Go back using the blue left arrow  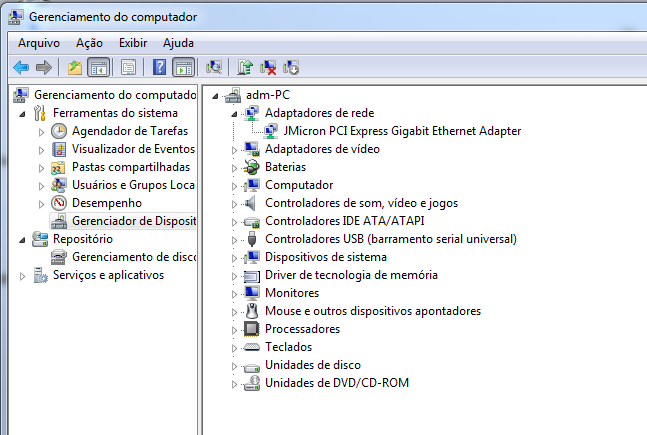(21, 67)
